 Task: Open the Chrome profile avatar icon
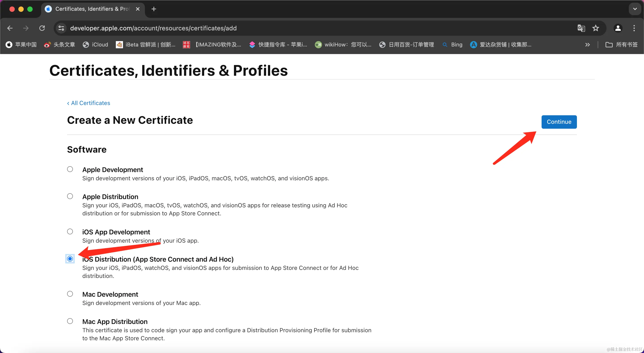point(618,28)
